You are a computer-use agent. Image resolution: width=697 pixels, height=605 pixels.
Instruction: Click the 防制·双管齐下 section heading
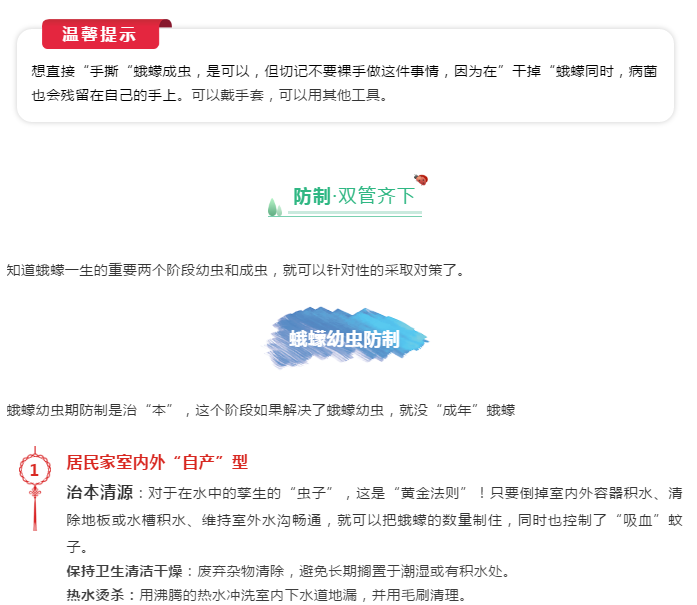point(354,196)
